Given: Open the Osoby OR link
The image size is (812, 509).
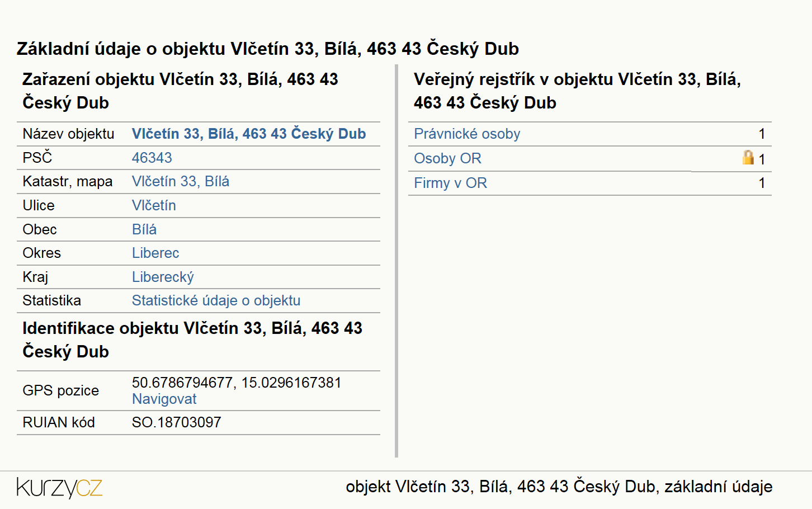Looking at the screenshot, I should coord(447,158).
